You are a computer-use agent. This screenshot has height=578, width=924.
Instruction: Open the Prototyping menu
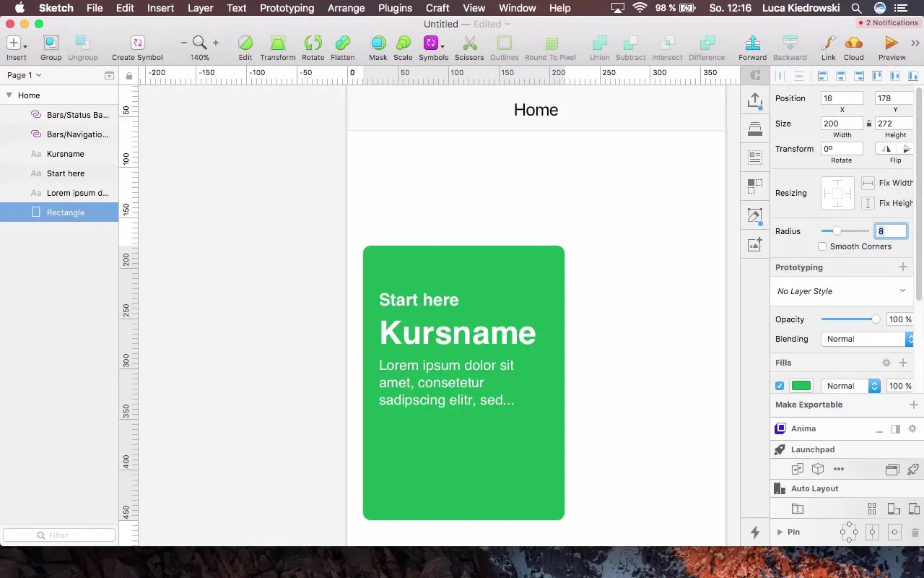pos(287,8)
